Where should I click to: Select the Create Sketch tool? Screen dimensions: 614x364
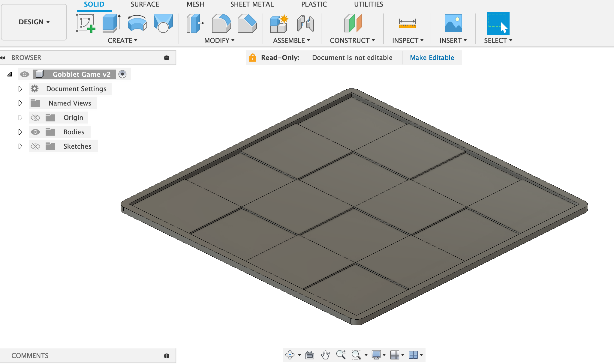tap(86, 23)
